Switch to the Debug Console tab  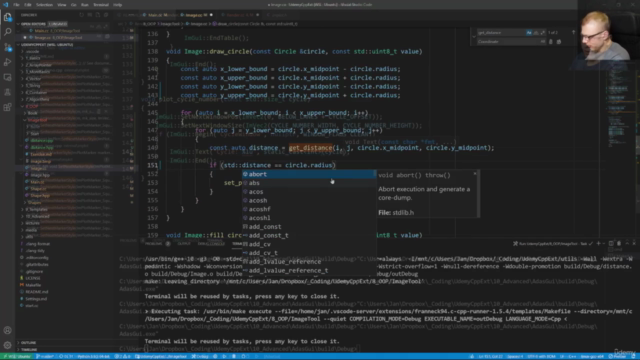(x=211, y=244)
